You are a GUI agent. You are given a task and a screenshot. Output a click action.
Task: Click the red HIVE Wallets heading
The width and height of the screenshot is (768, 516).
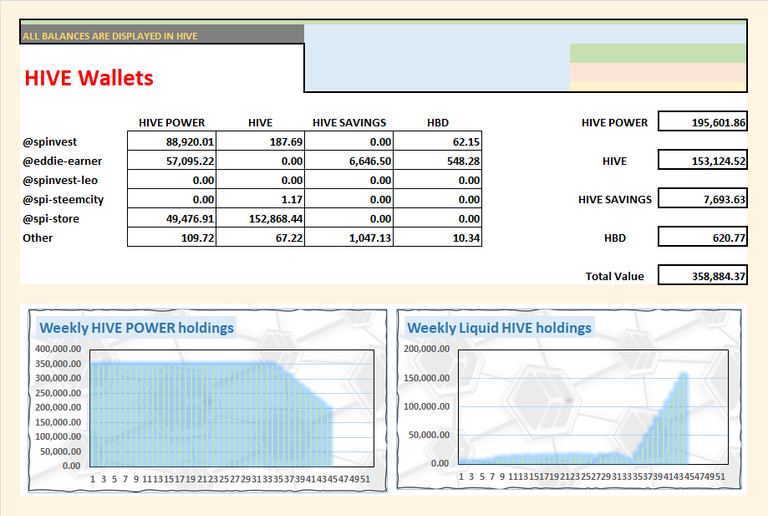[89, 78]
